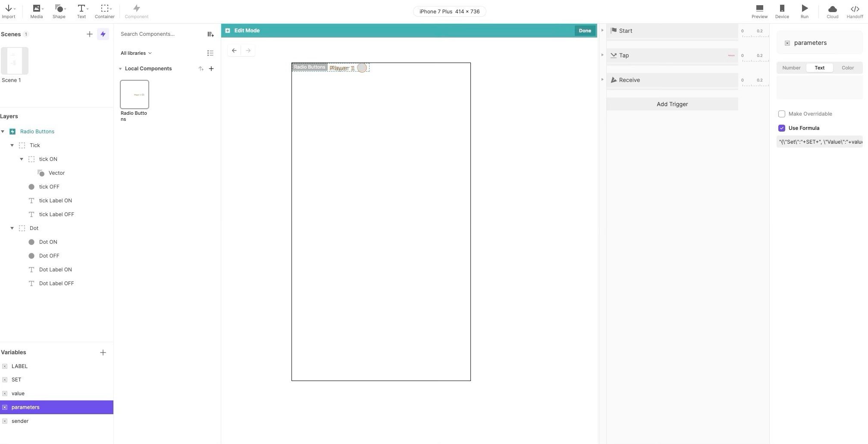Expand the Tap trigger
This screenshot has height=444, width=868.
(602, 55)
